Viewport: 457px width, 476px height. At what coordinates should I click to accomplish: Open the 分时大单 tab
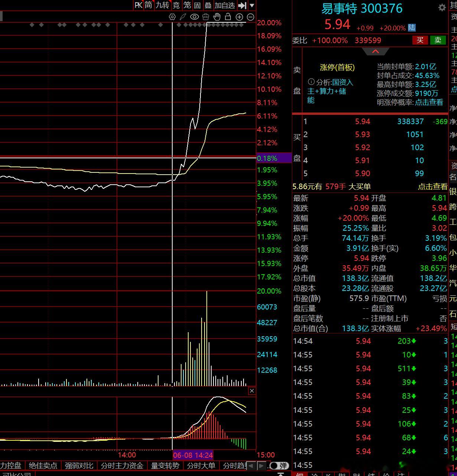tap(201, 465)
